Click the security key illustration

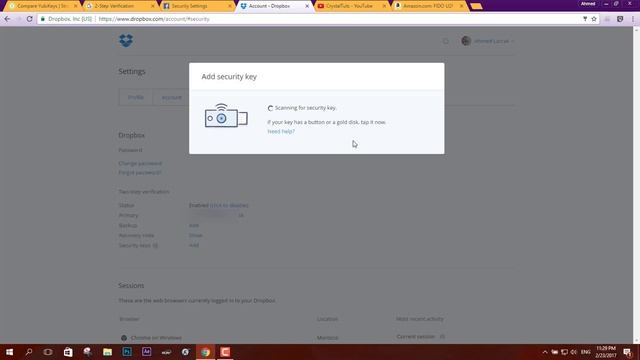pos(226,116)
